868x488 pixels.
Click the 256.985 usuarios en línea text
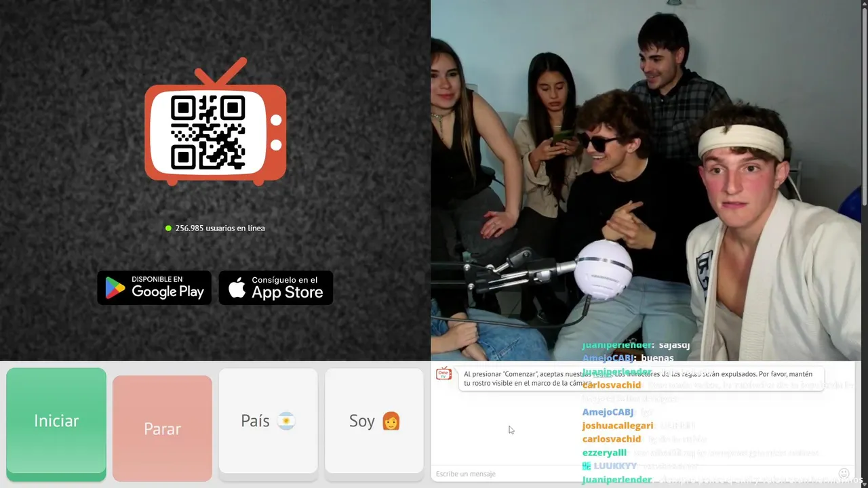coord(220,228)
